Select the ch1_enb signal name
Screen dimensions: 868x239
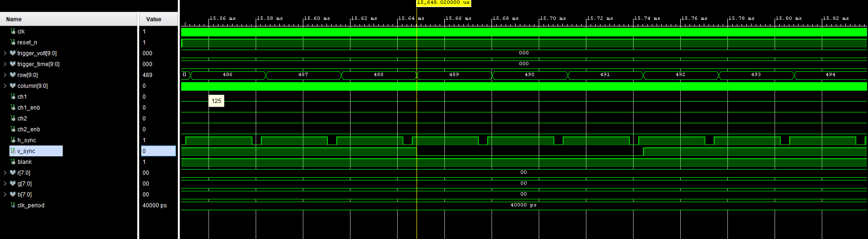point(29,107)
